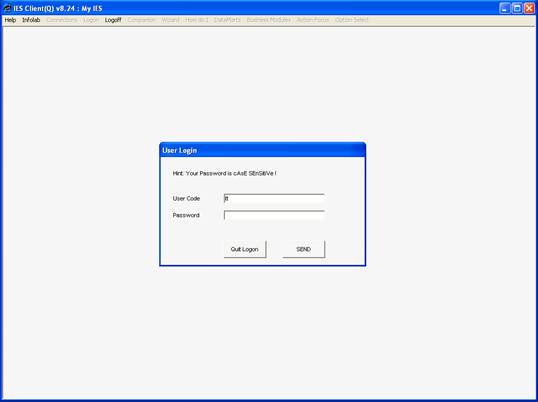The image size is (538, 402).
Task: Close the IES Client window
Action: 529,8
